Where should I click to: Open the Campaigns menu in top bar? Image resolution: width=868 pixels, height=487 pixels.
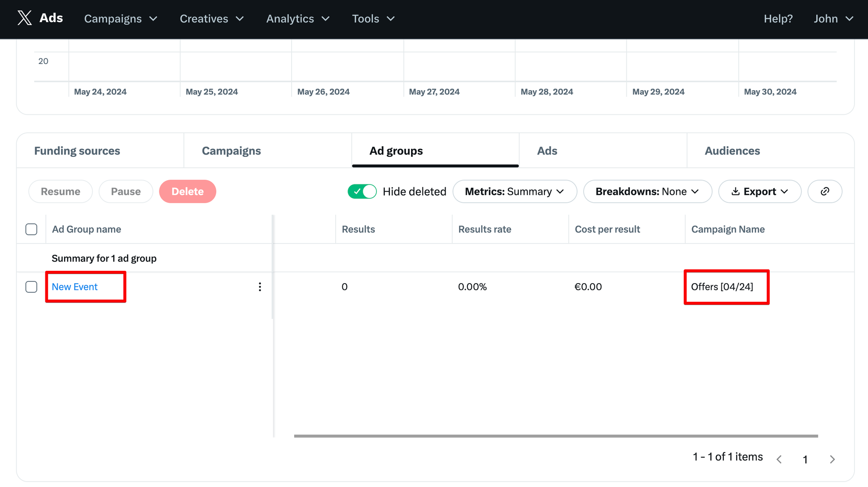[121, 19]
